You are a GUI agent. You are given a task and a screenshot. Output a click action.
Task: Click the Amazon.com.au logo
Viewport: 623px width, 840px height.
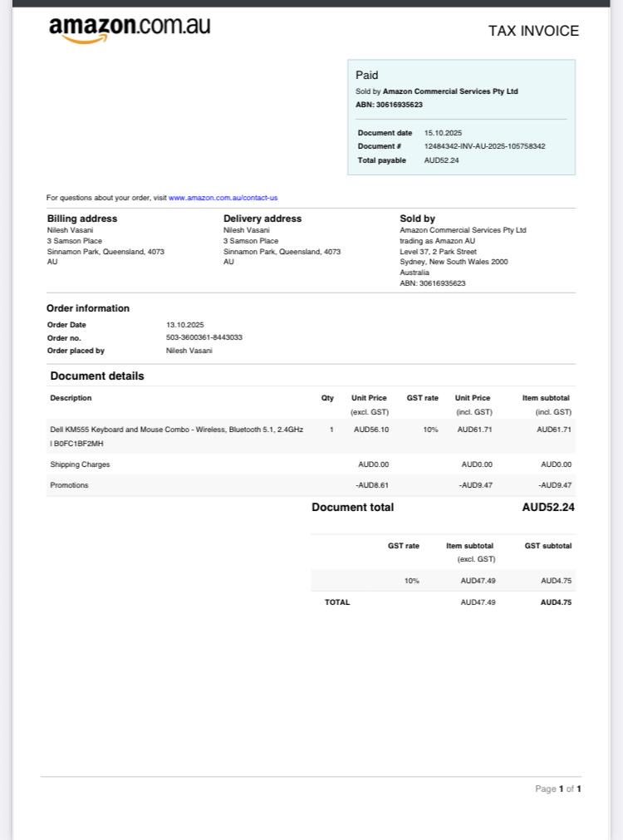[x=130, y=28]
